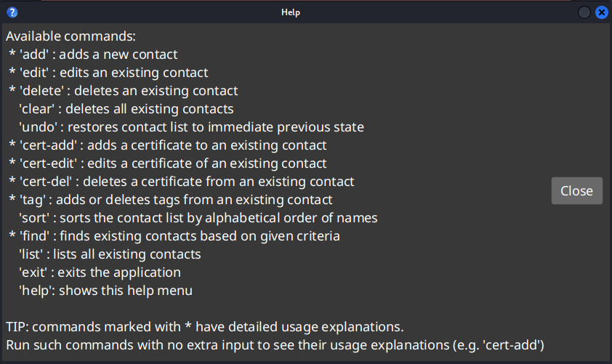
Task: Select the 'undo' command description line
Action: click(191, 127)
